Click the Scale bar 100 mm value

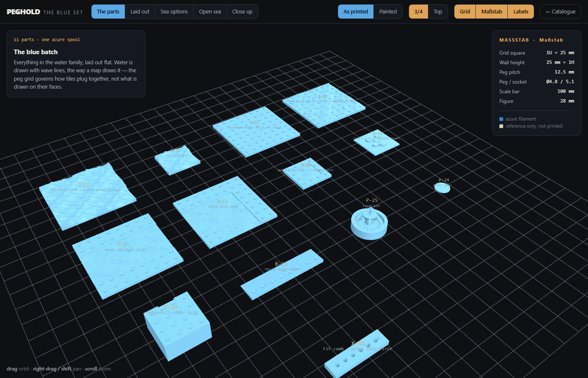click(565, 91)
